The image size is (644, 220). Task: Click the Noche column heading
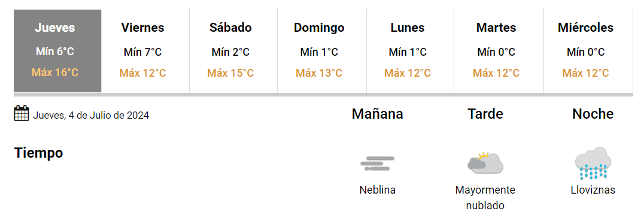click(593, 114)
